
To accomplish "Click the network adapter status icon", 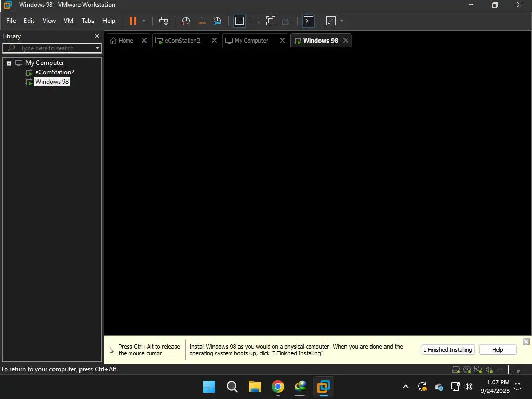I will (x=478, y=369).
